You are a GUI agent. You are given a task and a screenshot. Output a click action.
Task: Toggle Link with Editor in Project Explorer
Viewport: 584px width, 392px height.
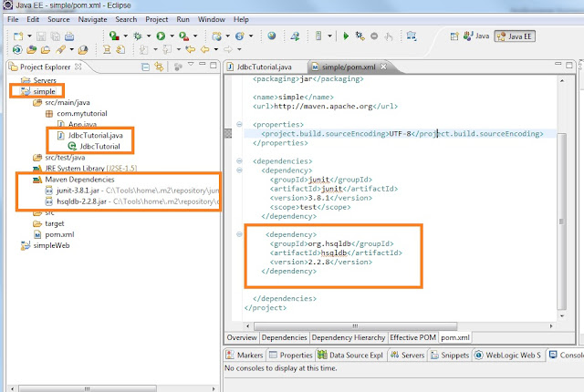coord(159,67)
